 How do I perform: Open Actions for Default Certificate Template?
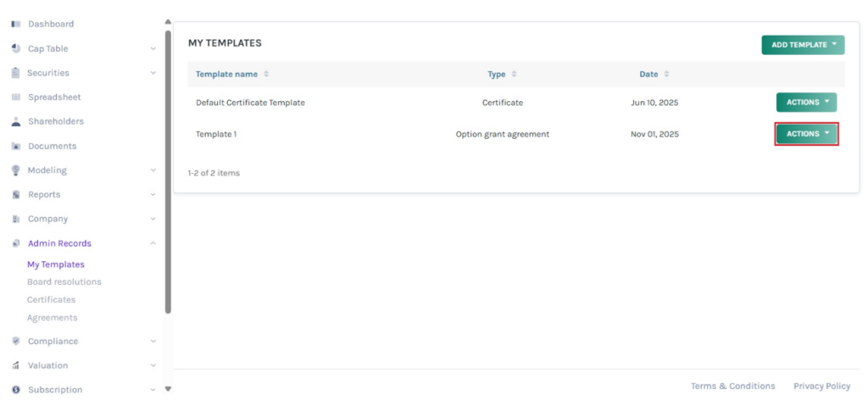tap(806, 103)
